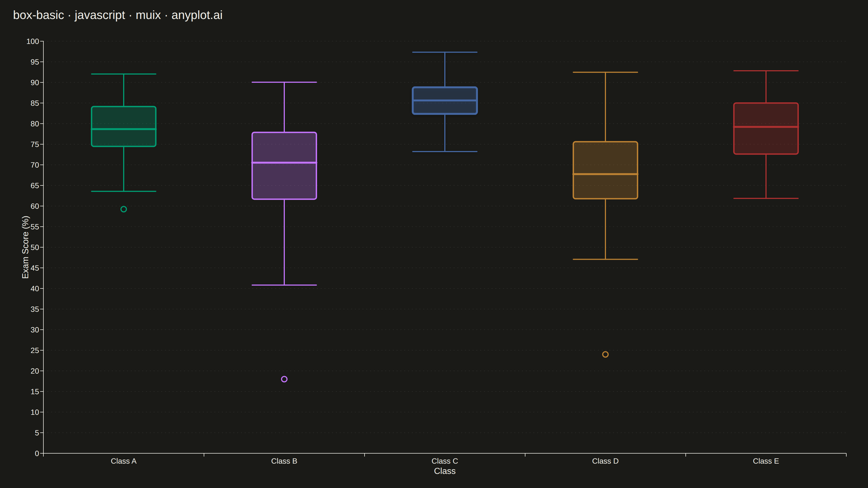Click the "100" y-axis tick label
The image size is (868, 488).
click(33, 41)
